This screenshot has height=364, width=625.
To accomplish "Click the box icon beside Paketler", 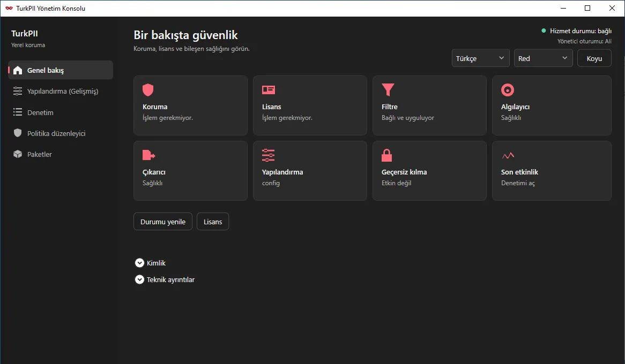I will coord(18,154).
